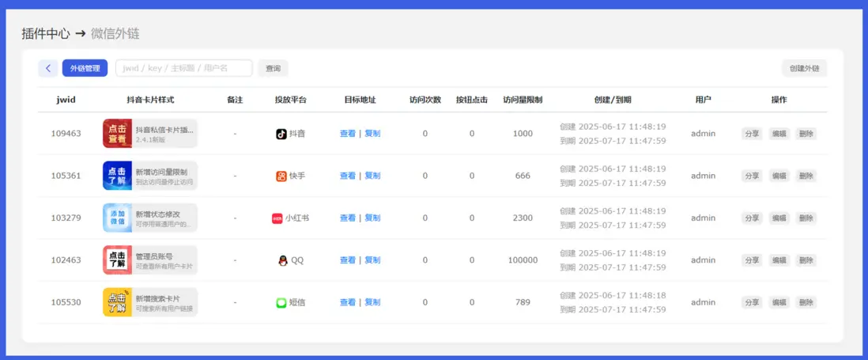Click card title 新增访问量限制
This screenshot has width=868, height=360.
click(x=161, y=172)
